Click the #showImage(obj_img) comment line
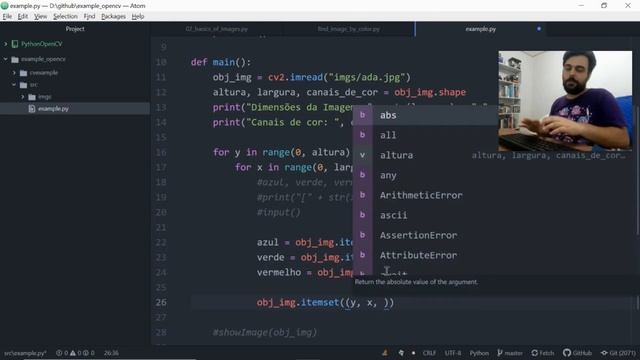This screenshot has width=640, height=360. (x=264, y=333)
